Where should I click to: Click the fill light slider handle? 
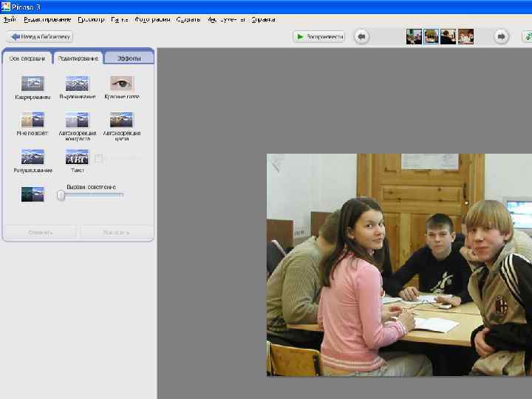tap(61, 195)
